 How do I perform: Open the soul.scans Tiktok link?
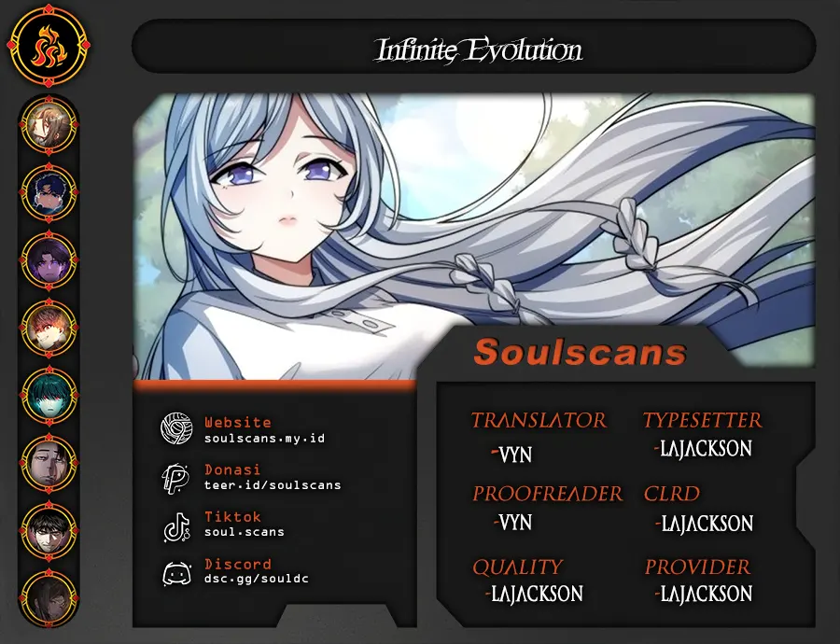pyautogui.click(x=244, y=532)
